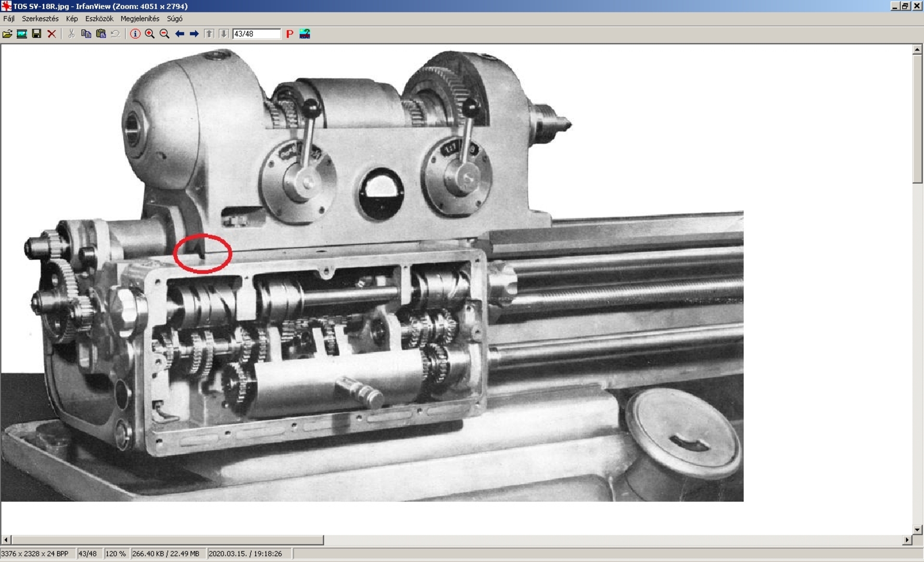Open the Kép menu
Viewport: 924px width, 562px height.
tap(72, 19)
